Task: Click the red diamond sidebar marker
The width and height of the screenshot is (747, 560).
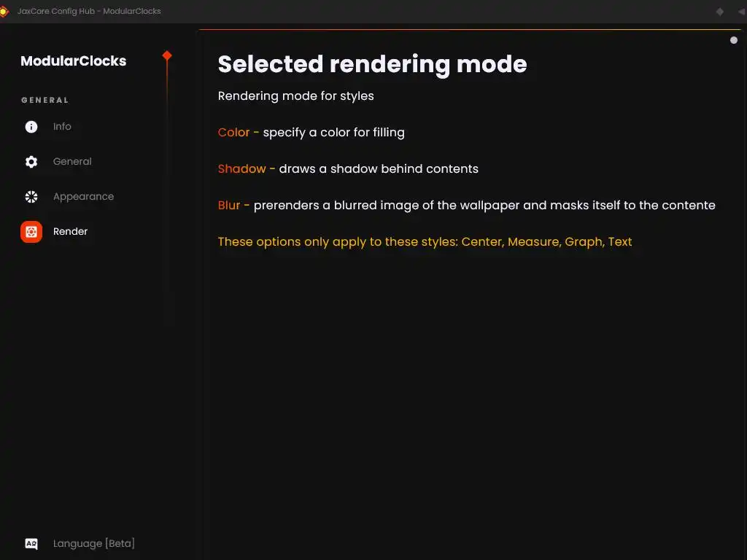Action: click(167, 55)
